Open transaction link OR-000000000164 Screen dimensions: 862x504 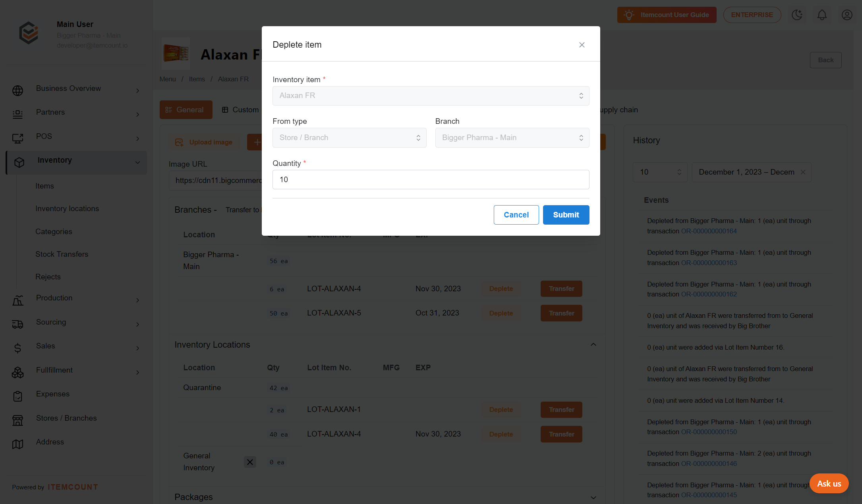coord(709,231)
